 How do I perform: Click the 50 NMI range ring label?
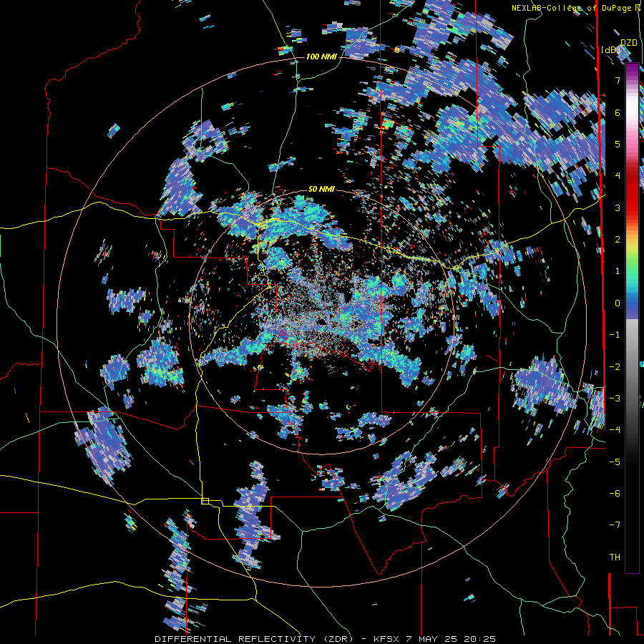(x=321, y=189)
